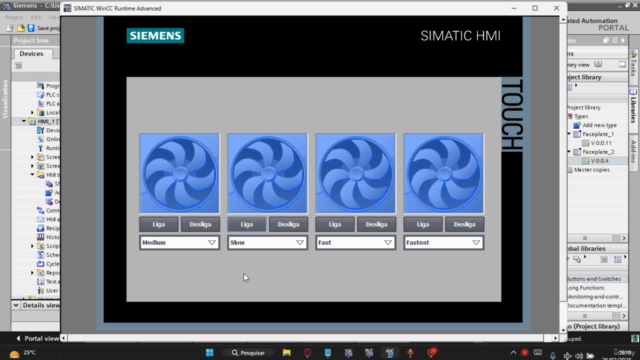This screenshot has height=360, width=640.
Task: Click the Scheduled tasks icon in the Project tree
Action: [x=40, y=255]
